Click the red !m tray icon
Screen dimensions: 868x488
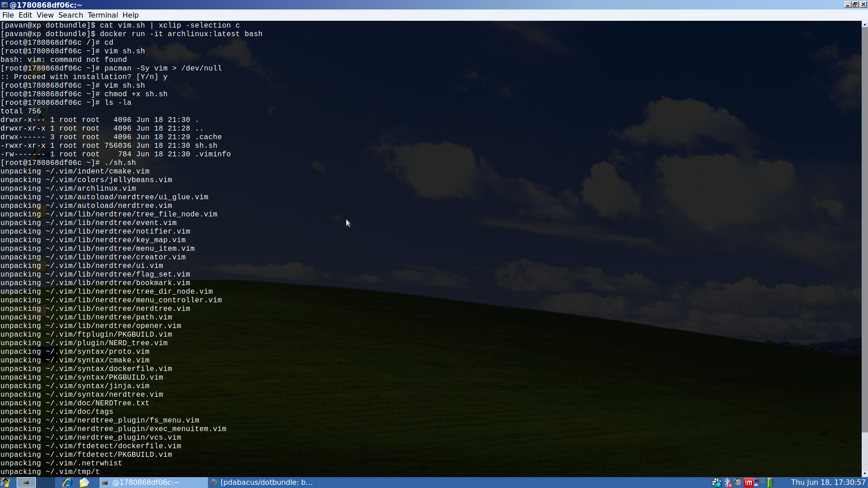pos(748,483)
